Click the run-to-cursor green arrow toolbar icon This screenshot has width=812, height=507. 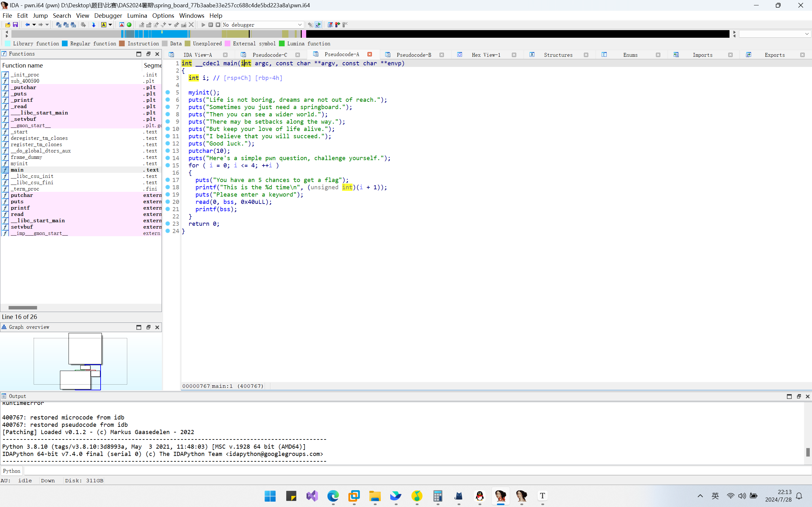pos(318,25)
